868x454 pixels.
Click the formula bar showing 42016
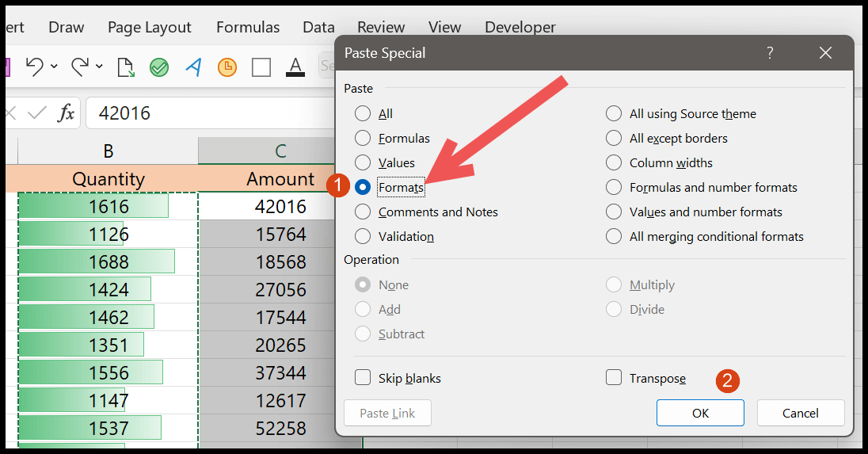[211, 113]
